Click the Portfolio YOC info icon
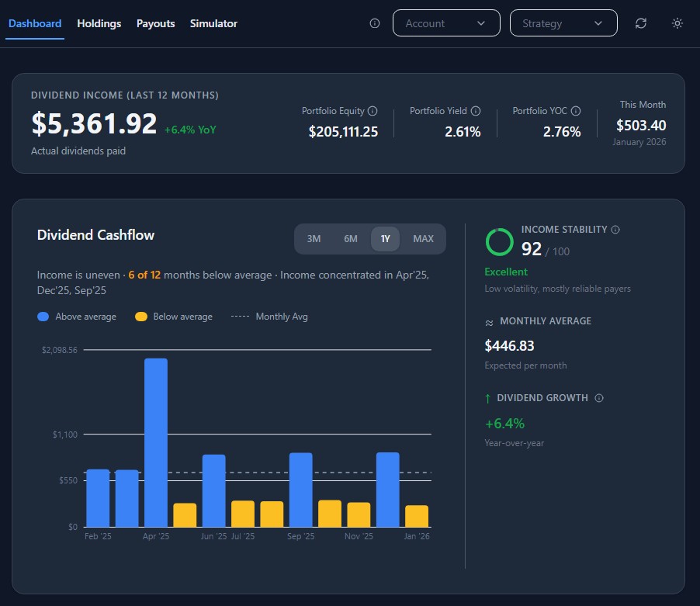Viewport: 700px width, 606px height. (x=576, y=111)
